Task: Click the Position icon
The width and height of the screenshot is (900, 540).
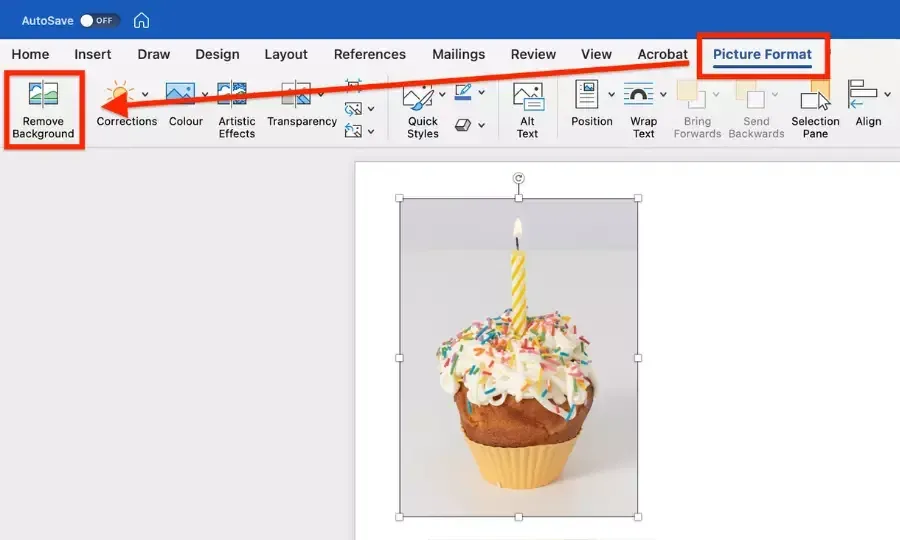Action: click(x=587, y=96)
